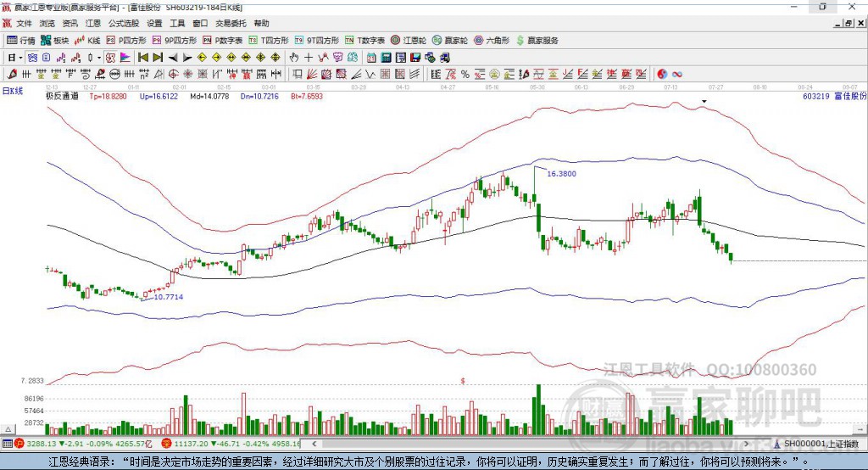
Task: Open 赢家服务 with the dollar icon
Action: tap(537, 41)
